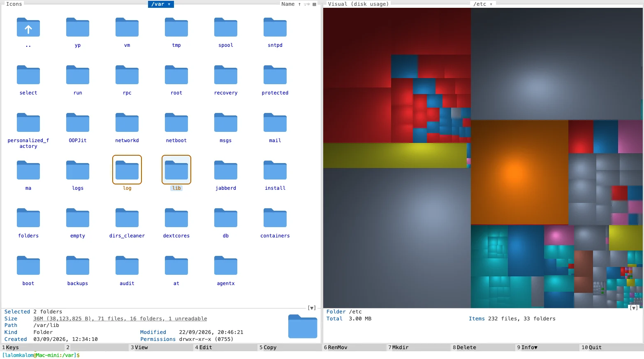644x359 pixels.
Task: Select the containers folder icon
Action: (275, 218)
